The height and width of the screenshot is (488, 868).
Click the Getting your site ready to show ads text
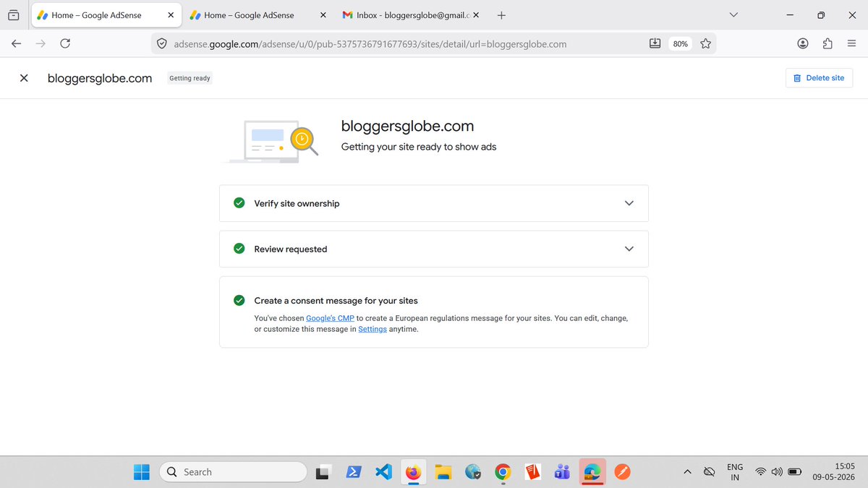(419, 147)
